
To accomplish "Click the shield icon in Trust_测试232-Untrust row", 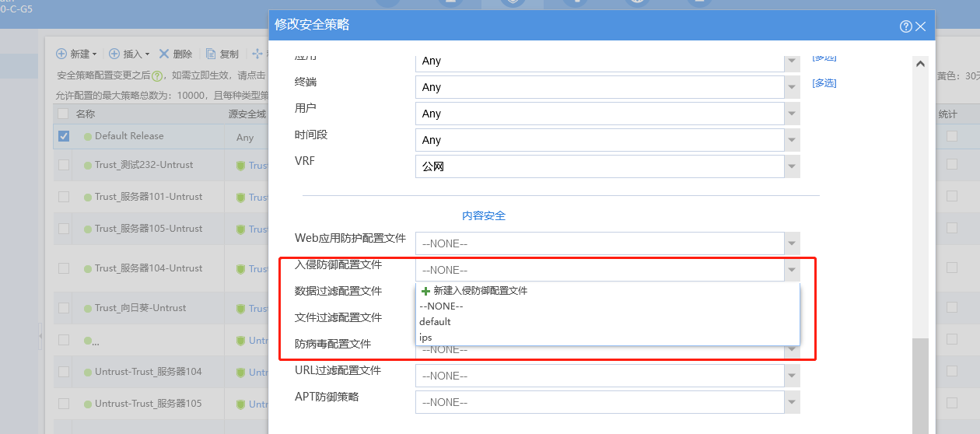I will point(240,165).
